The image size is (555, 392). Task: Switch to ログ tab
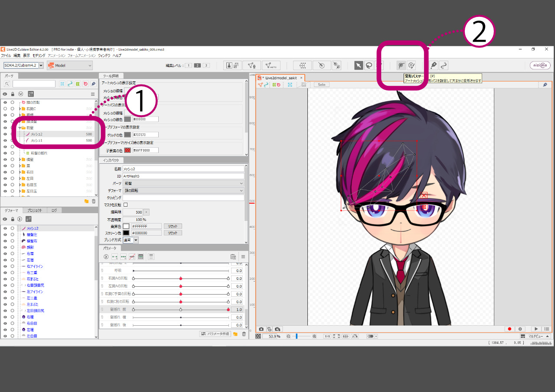pyautogui.click(x=54, y=210)
